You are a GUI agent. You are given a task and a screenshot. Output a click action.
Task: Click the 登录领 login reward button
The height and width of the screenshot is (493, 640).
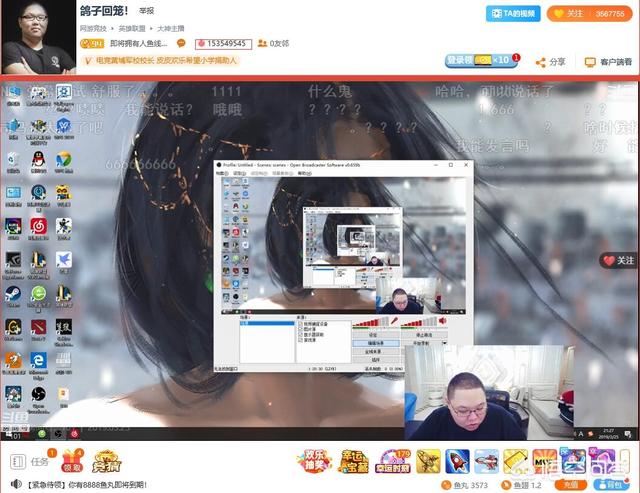(x=460, y=61)
